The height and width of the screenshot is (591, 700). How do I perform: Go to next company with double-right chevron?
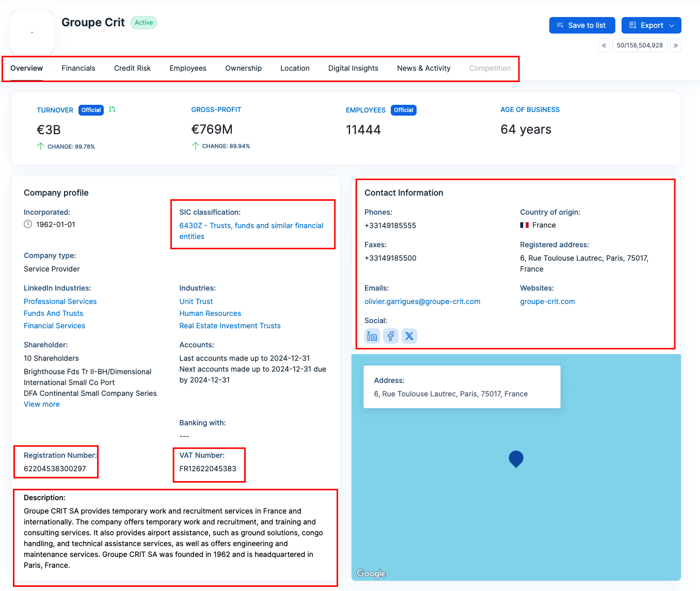(x=676, y=45)
